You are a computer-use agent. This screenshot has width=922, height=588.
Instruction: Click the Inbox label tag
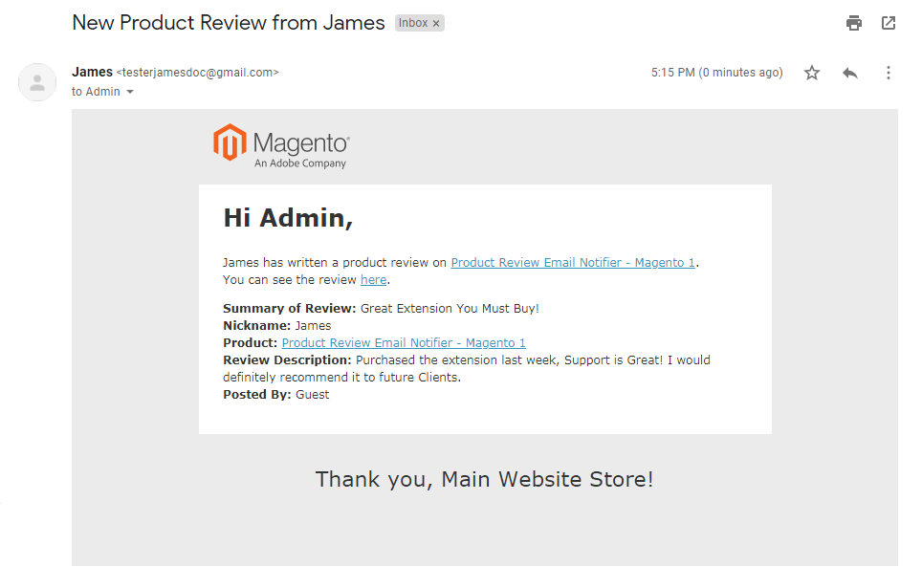pos(413,23)
